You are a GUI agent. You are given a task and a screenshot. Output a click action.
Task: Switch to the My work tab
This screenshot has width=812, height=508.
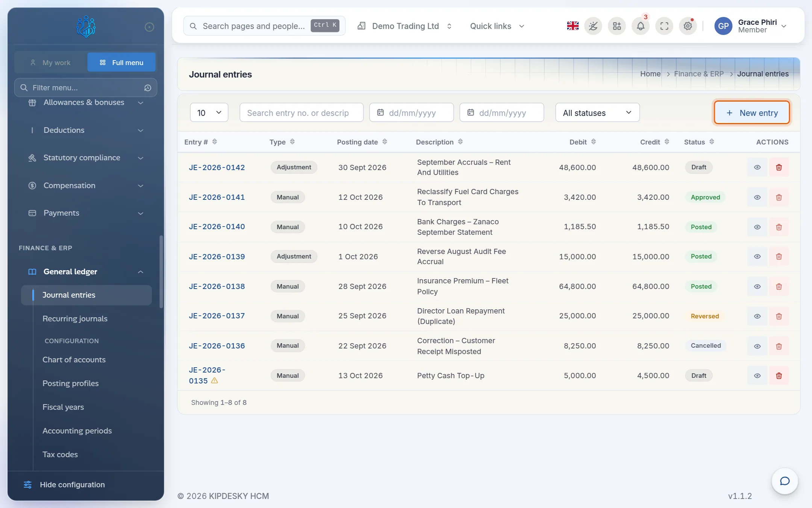pyautogui.click(x=51, y=62)
